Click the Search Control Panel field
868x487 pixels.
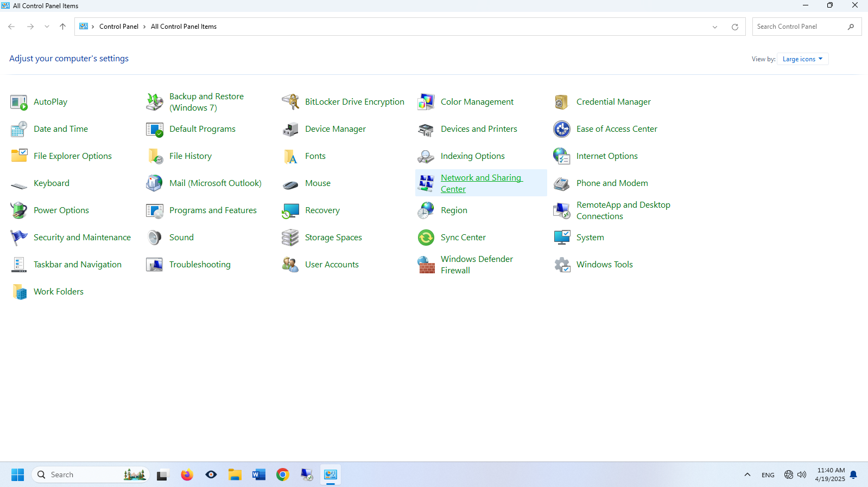(x=800, y=27)
